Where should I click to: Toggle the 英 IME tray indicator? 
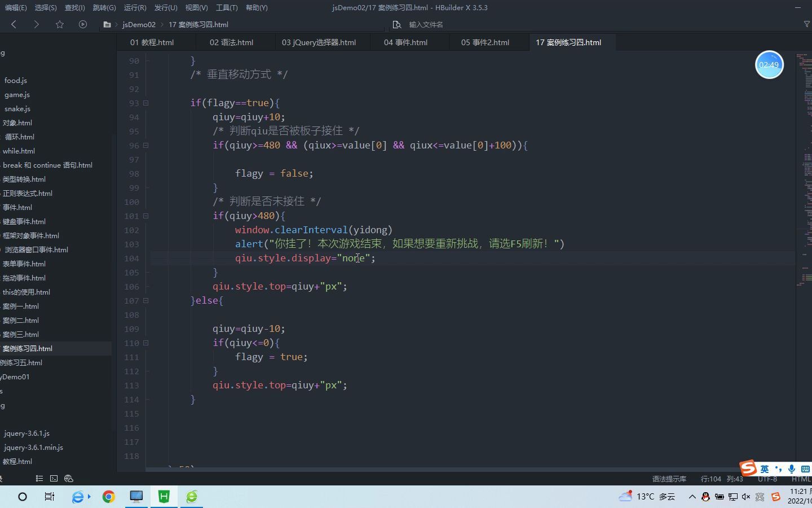(760, 497)
